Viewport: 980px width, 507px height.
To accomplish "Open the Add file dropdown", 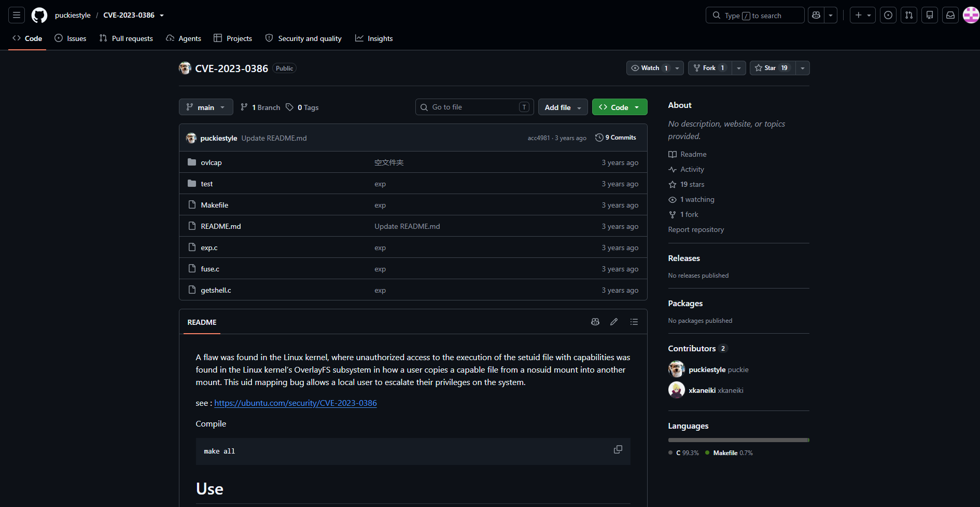I will coord(563,107).
